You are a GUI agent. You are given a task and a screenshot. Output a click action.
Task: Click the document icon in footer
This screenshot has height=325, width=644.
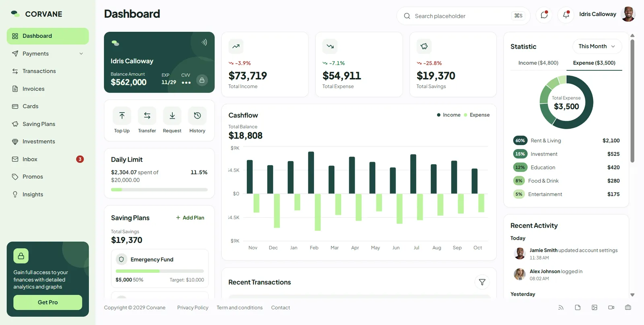click(x=578, y=308)
